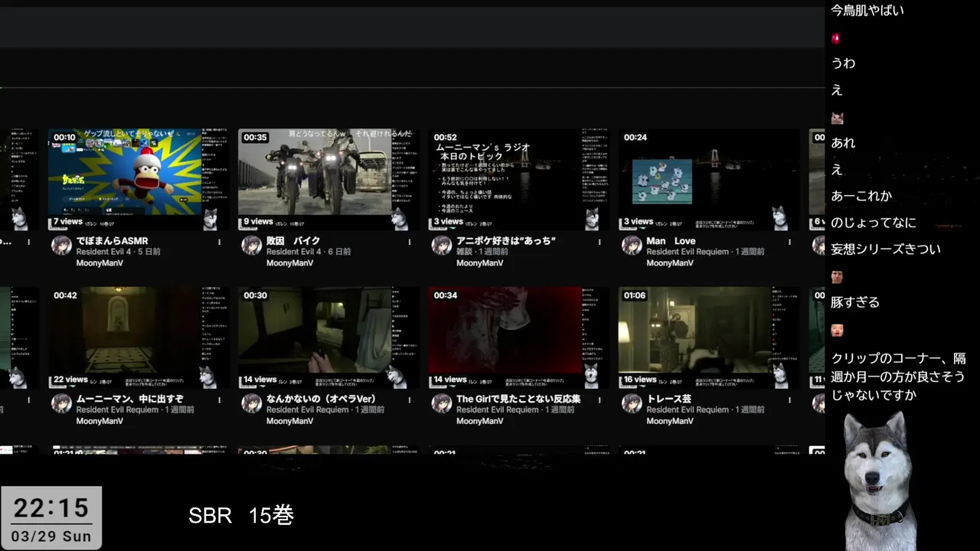This screenshot has height=551, width=980.
Task: Click channel avatar beside なんかないの（オペラVer） title
Action: [251, 403]
